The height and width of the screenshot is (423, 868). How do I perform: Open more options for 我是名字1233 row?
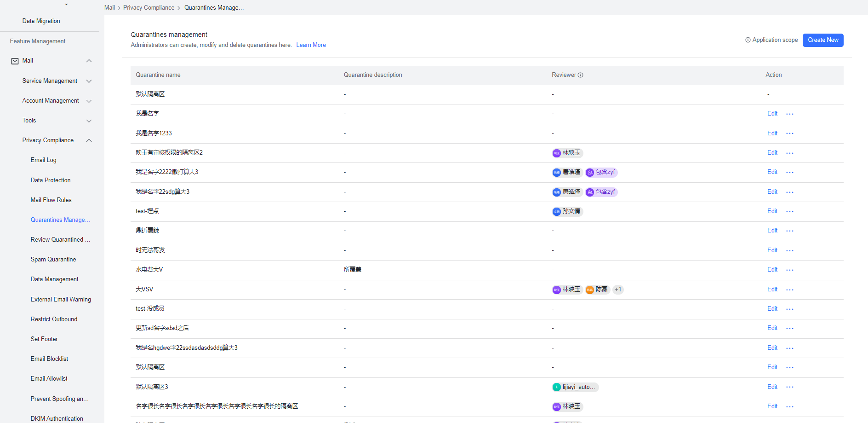pyautogui.click(x=789, y=133)
